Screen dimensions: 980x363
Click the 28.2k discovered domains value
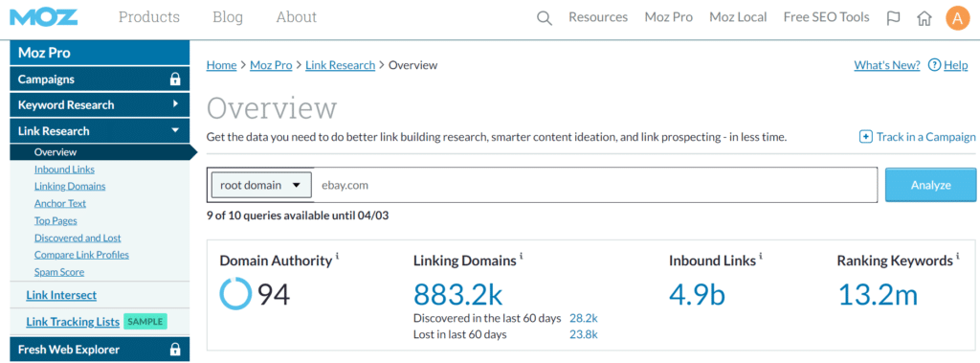584,319
